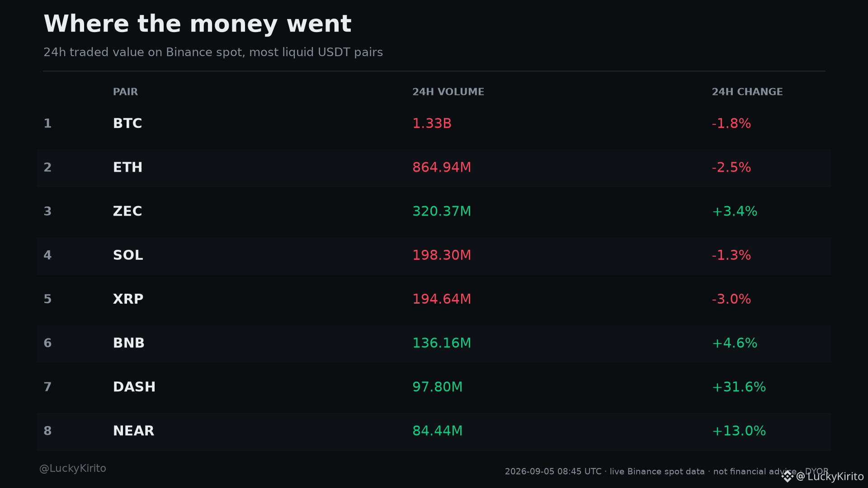
Task: Click the @LuckyKirito handle at bottom left
Action: (73, 469)
